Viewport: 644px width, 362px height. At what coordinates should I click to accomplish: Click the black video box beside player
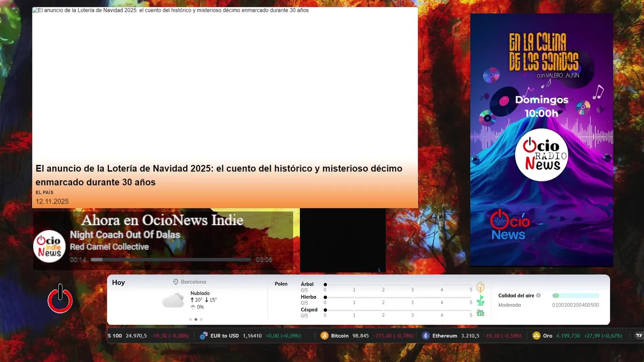343,240
